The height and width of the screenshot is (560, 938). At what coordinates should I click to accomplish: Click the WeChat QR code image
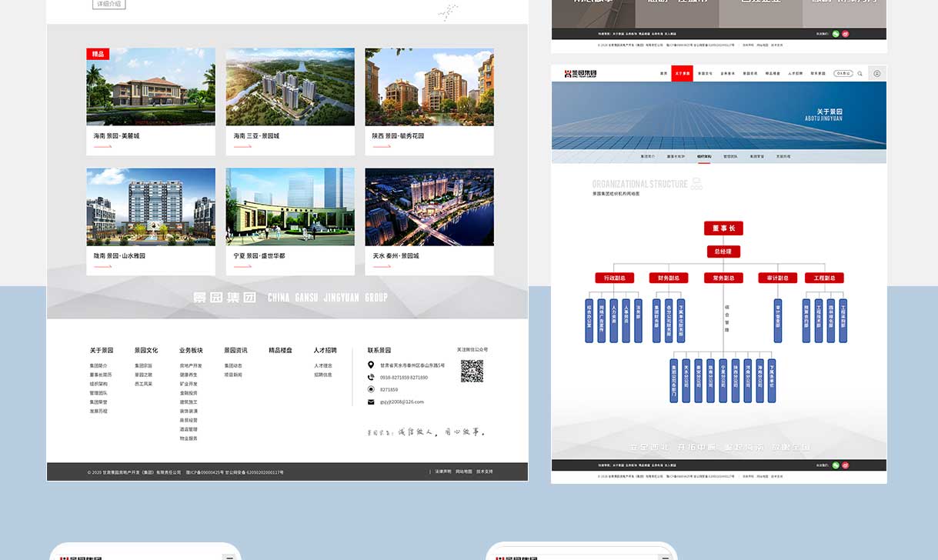(472, 371)
